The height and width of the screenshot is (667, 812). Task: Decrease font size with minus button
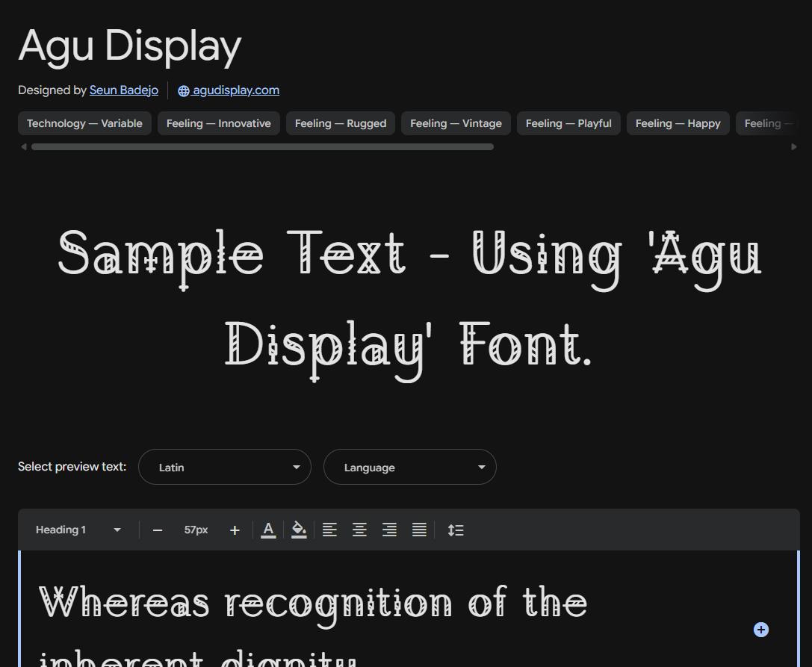(x=158, y=530)
